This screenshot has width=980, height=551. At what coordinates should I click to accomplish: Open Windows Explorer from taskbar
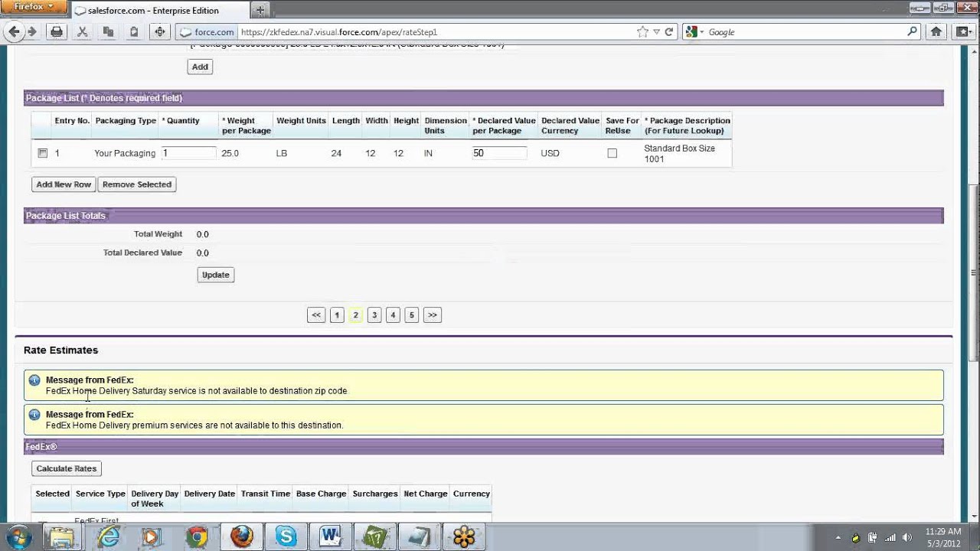[x=62, y=537]
